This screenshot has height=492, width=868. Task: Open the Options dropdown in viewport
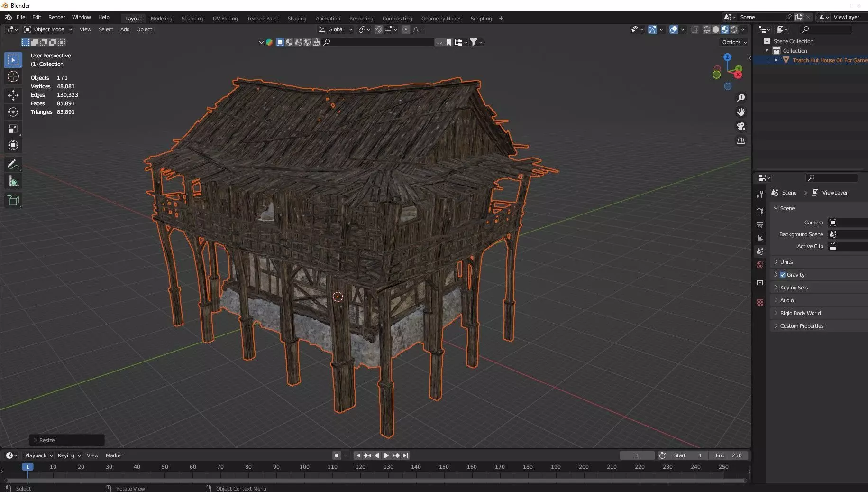coord(734,42)
